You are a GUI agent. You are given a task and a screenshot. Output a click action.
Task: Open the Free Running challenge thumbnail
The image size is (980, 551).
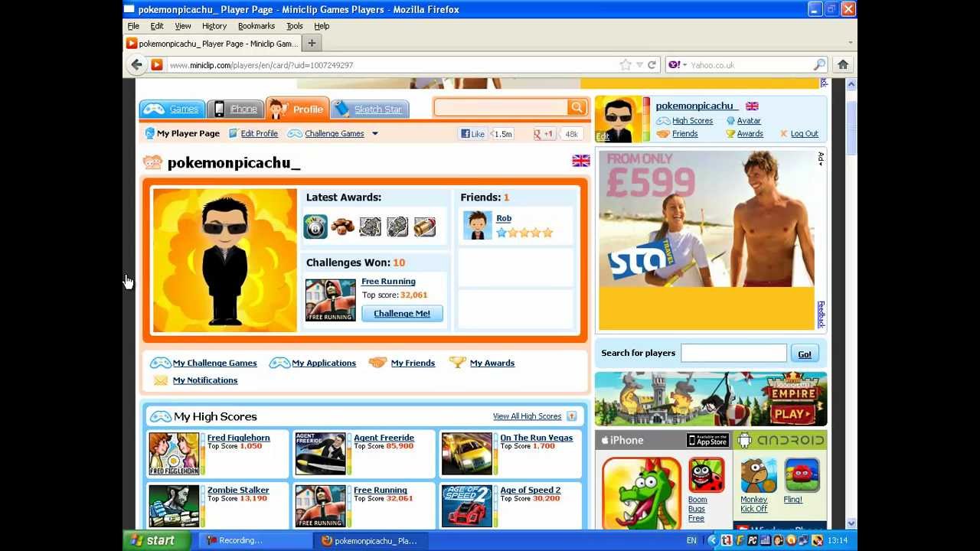[330, 299]
